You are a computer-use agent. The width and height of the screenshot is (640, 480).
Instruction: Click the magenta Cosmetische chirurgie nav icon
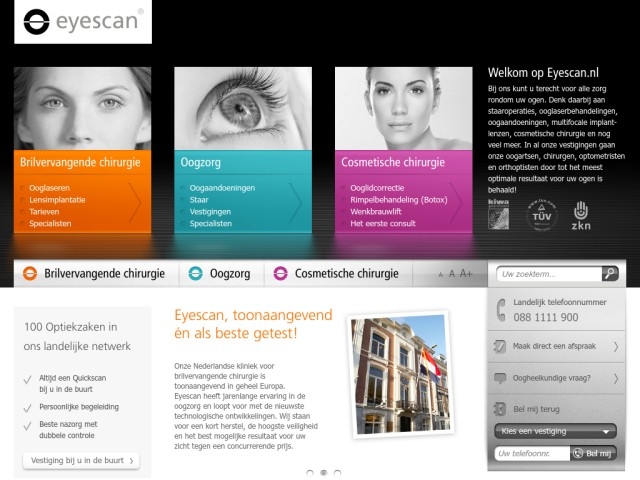click(281, 273)
